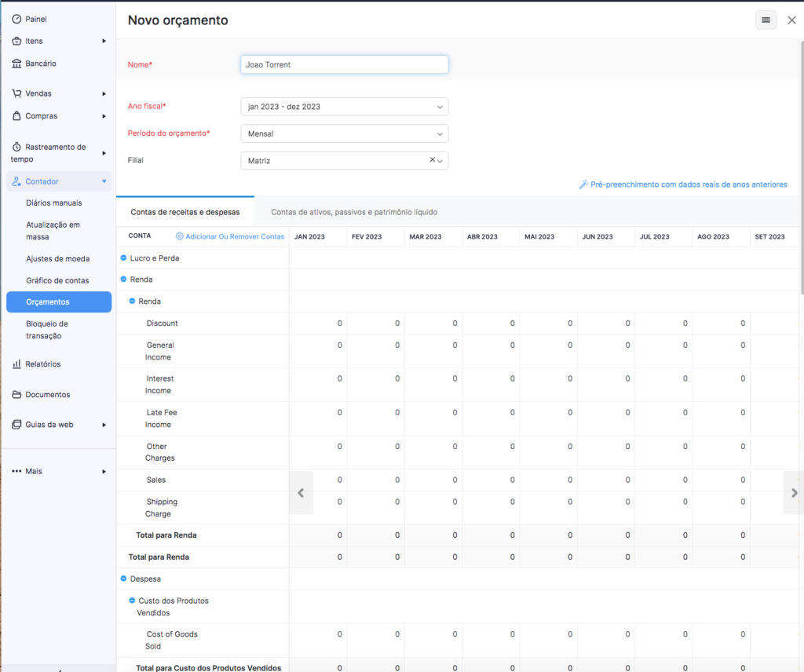
Task: Clear the Matriz selection in Filial
Action: [433, 160]
